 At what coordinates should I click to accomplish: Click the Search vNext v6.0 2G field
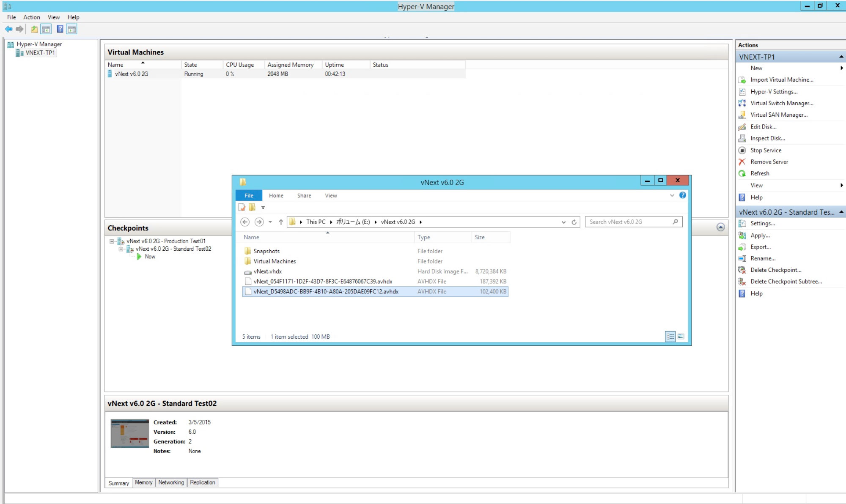click(x=633, y=222)
